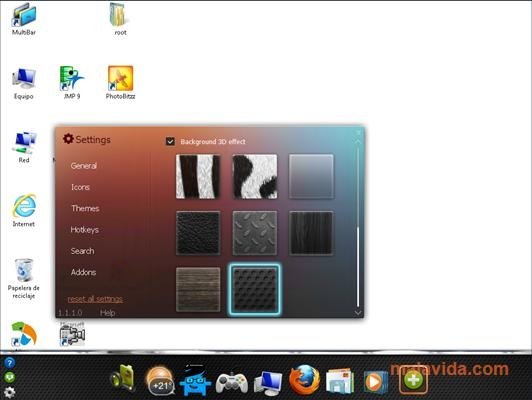Select the zebra stripe fur texture
The height and width of the screenshot is (400, 532).
(198, 176)
